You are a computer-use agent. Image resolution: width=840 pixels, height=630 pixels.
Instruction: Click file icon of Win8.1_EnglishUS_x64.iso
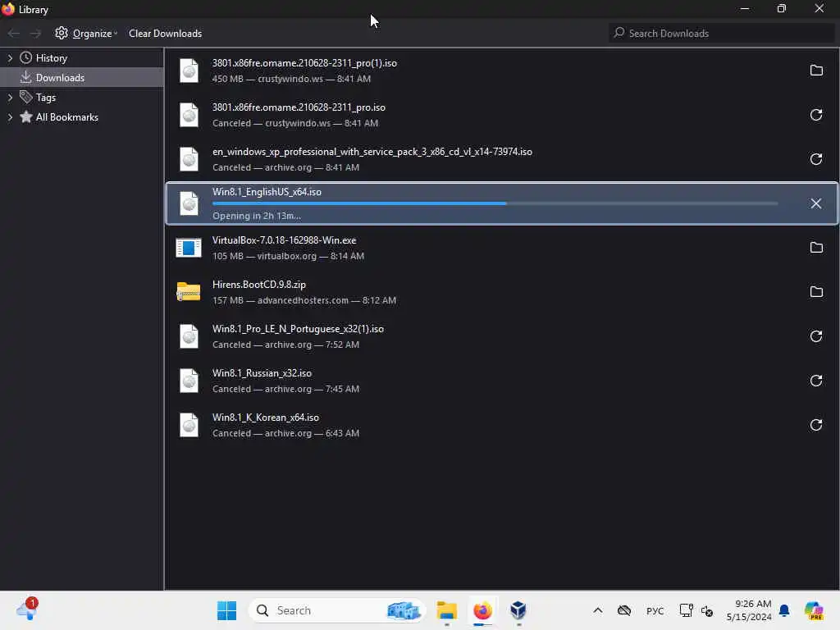click(x=189, y=203)
